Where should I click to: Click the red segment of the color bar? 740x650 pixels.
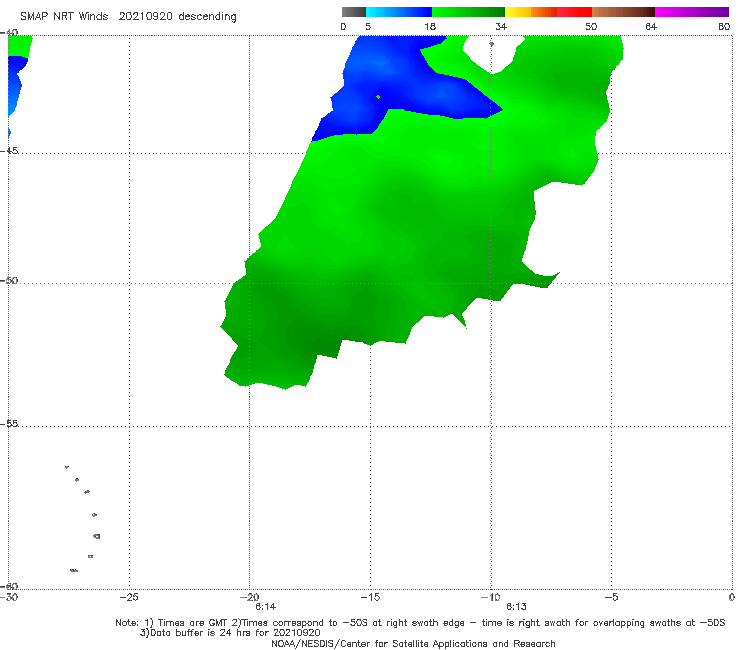[x=575, y=12]
